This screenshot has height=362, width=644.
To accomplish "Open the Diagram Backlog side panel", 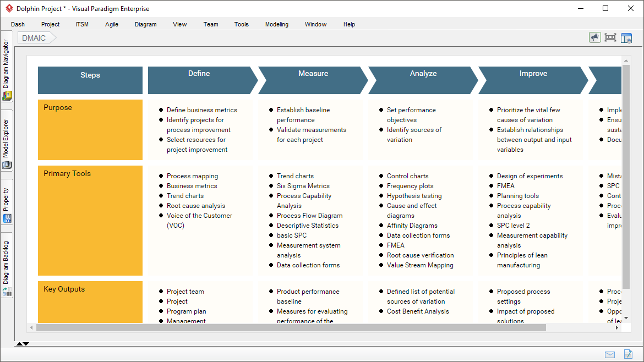I will coord(7,266).
